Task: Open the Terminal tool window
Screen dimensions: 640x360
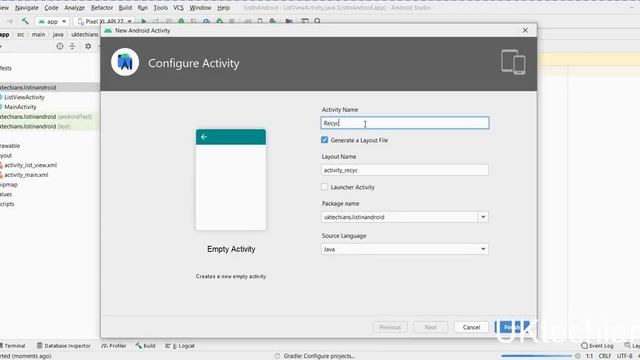Action: pyautogui.click(x=12, y=346)
